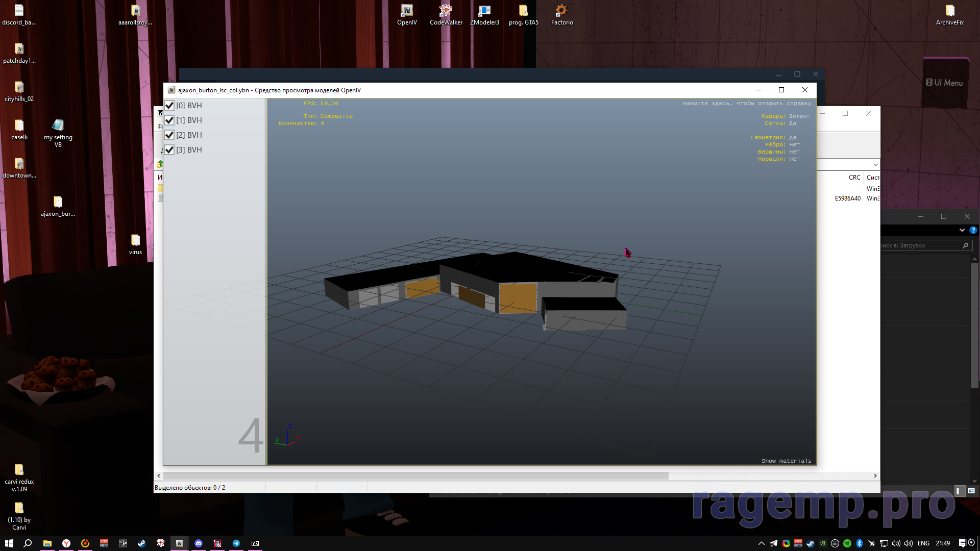The width and height of the screenshot is (980, 551).
Task: Open the ZModeler3 desktop shortcut
Action: pos(484,11)
